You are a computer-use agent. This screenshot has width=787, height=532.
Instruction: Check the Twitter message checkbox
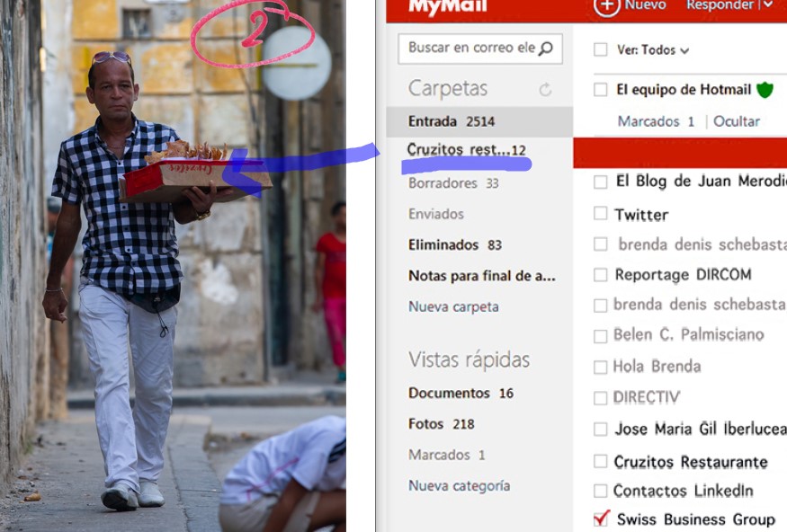tap(600, 214)
